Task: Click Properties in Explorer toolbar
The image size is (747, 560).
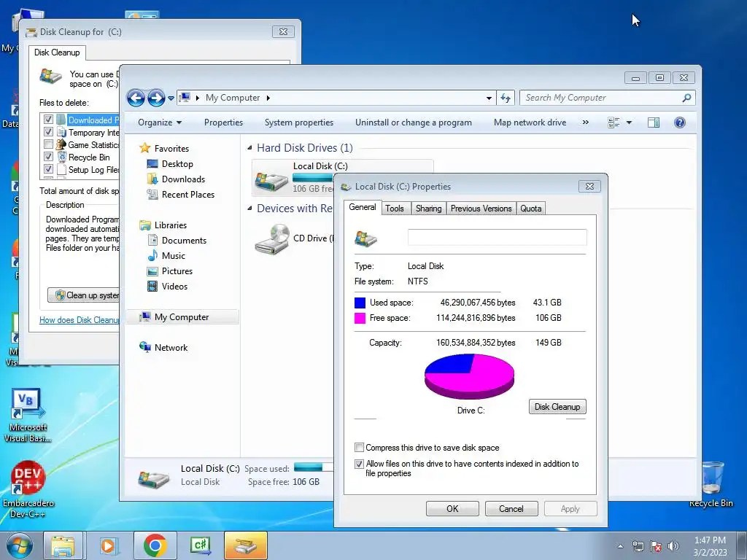Action: [x=223, y=122]
